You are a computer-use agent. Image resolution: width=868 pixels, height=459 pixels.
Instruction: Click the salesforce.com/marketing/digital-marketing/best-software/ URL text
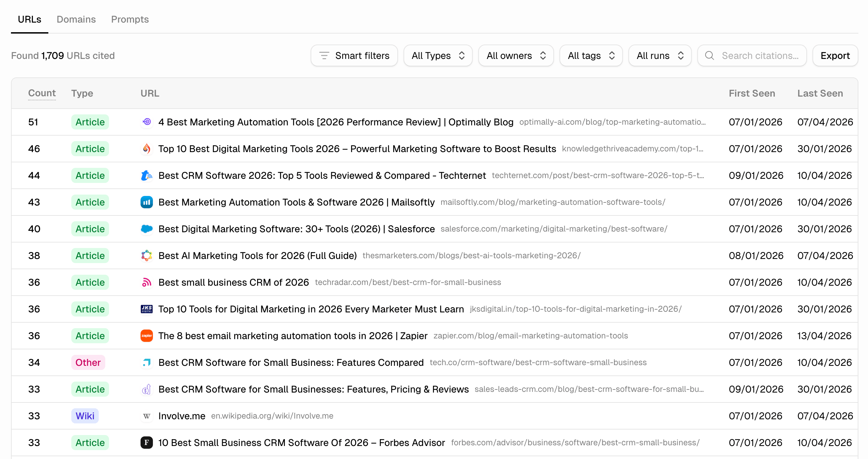click(554, 229)
